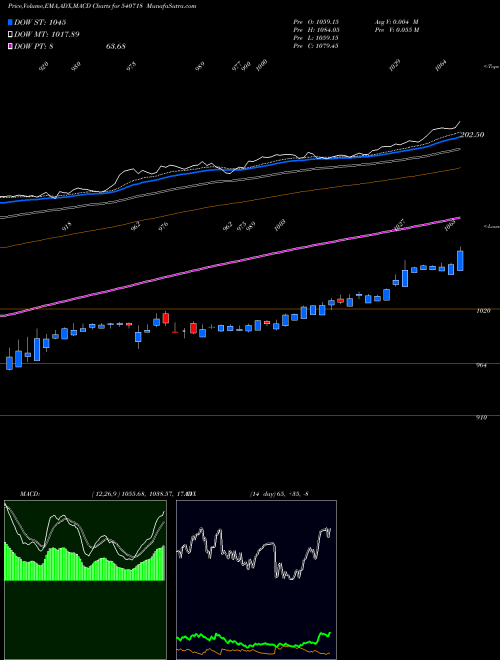Viewport: 500px width, 660px height.
Task: Click the last tall blue candlestick
Action: [460, 261]
